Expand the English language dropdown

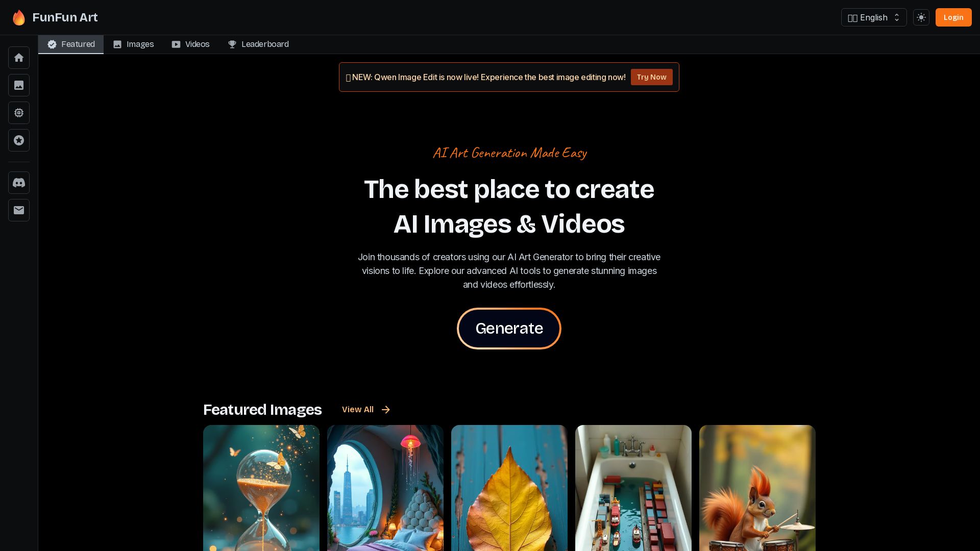point(874,17)
